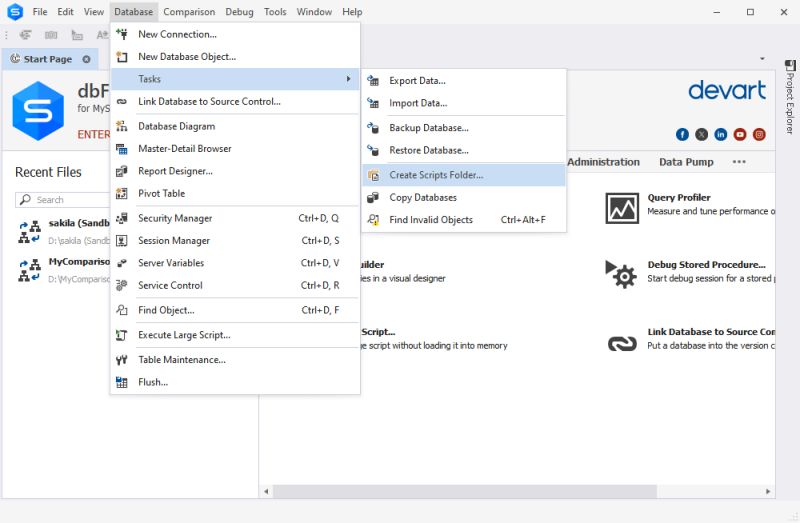Screen dimensions: 800x523
Task: Click the Recent Files search field
Action: [x=63, y=200]
